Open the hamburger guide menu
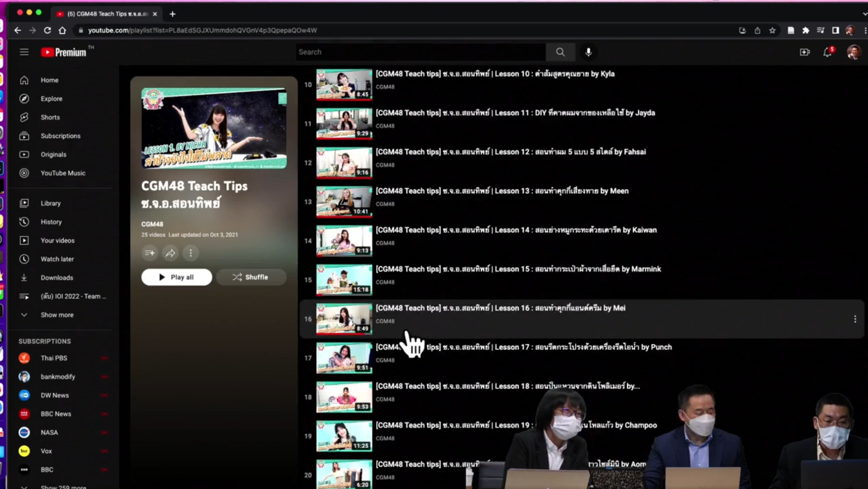 pyautogui.click(x=24, y=52)
